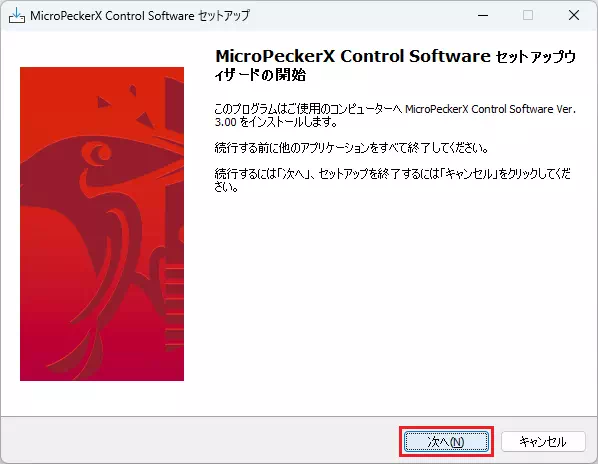Close the MicroPeckerX setup window

[x=574, y=16]
